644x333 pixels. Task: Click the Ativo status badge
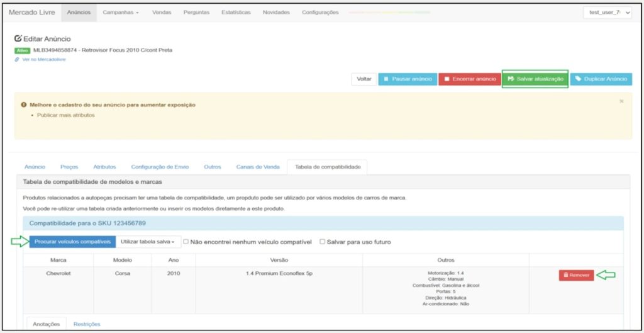22,50
